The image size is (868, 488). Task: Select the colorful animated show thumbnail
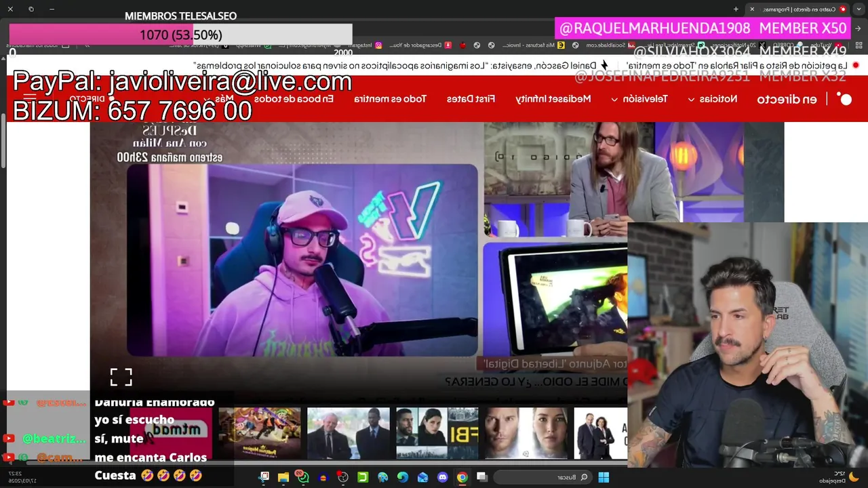[x=259, y=433]
